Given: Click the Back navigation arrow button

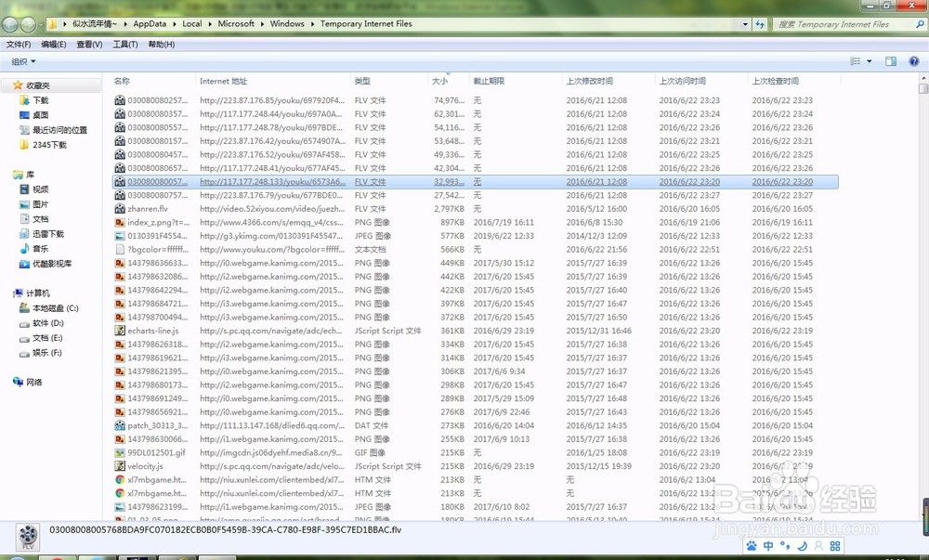Looking at the screenshot, I should (x=10, y=24).
